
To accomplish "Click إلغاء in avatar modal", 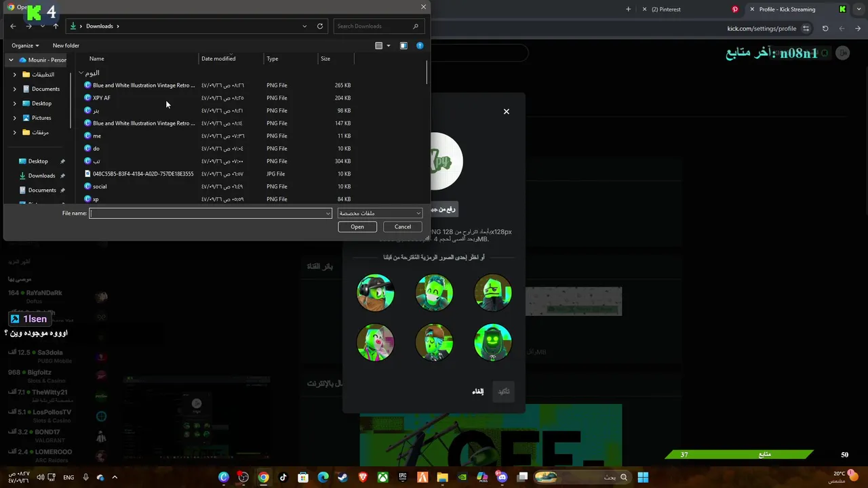I will [x=478, y=392].
